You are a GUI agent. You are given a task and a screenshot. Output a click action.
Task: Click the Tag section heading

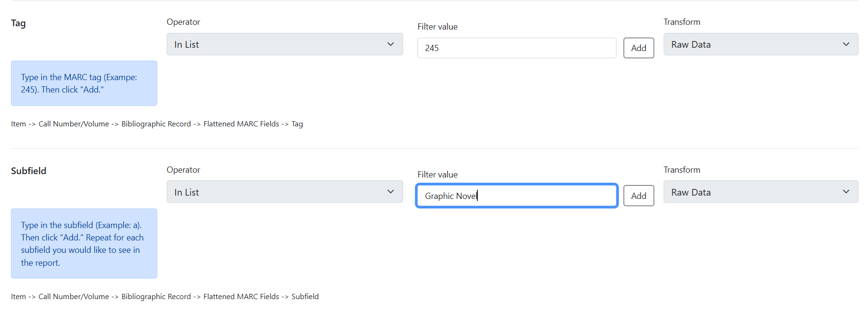(x=19, y=23)
